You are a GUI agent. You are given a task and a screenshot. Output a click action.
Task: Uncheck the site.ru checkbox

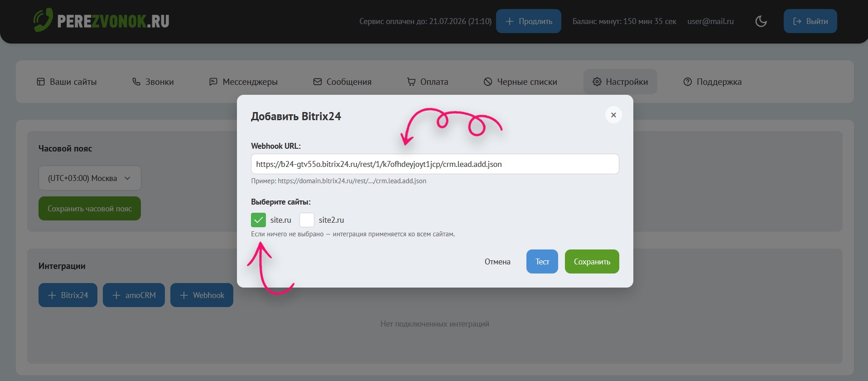(258, 220)
